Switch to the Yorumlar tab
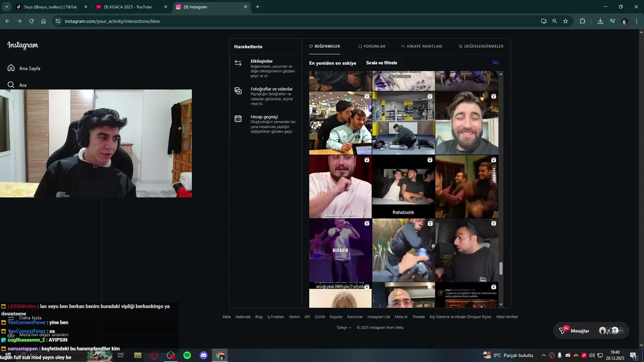The width and height of the screenshot is (644, 362). point(372,46)
